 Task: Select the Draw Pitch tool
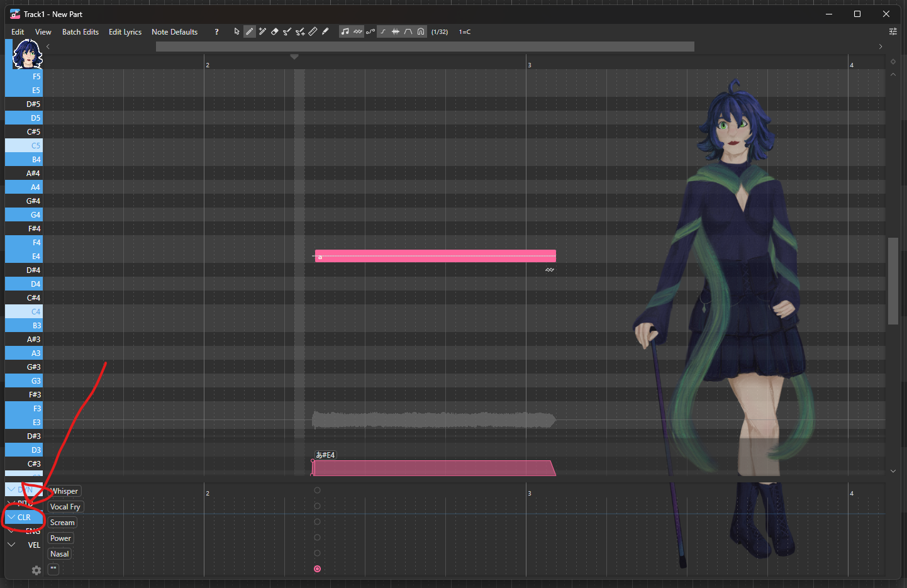(x=287, y=31)
